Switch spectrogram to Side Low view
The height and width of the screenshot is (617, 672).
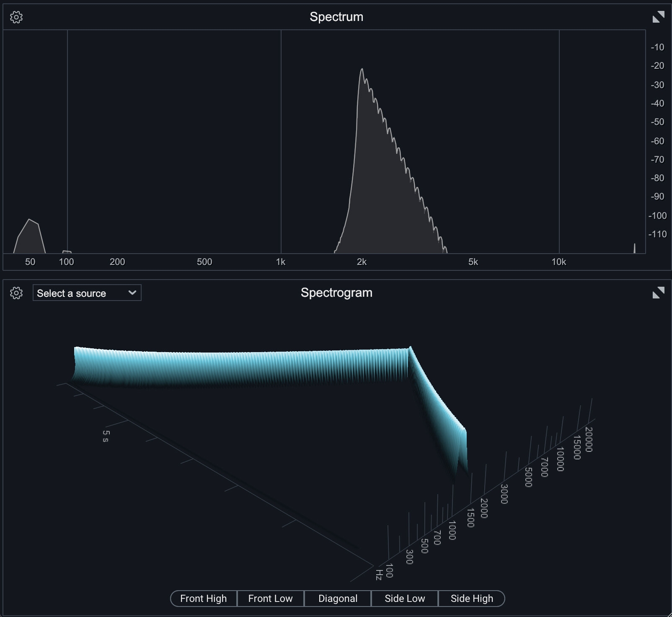tap(405, 598)
